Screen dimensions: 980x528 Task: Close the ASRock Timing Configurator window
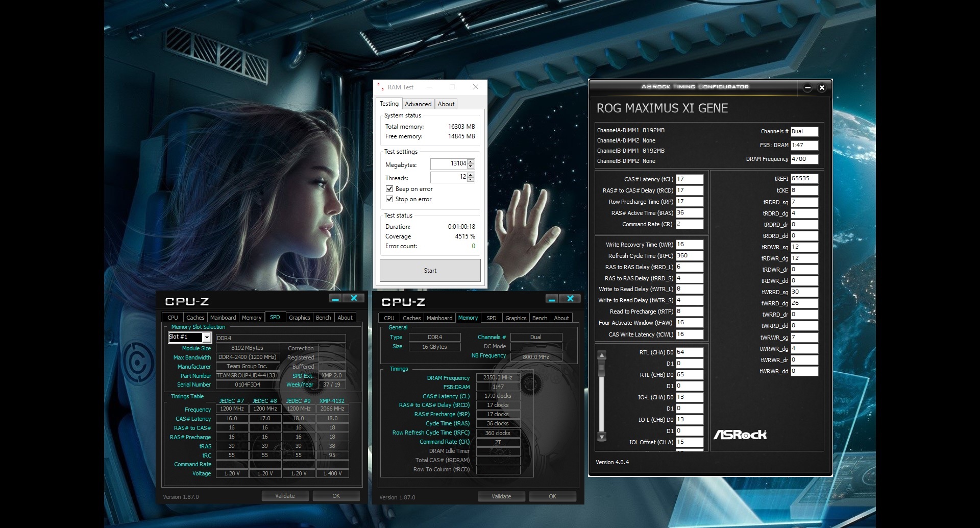(822, 88)
